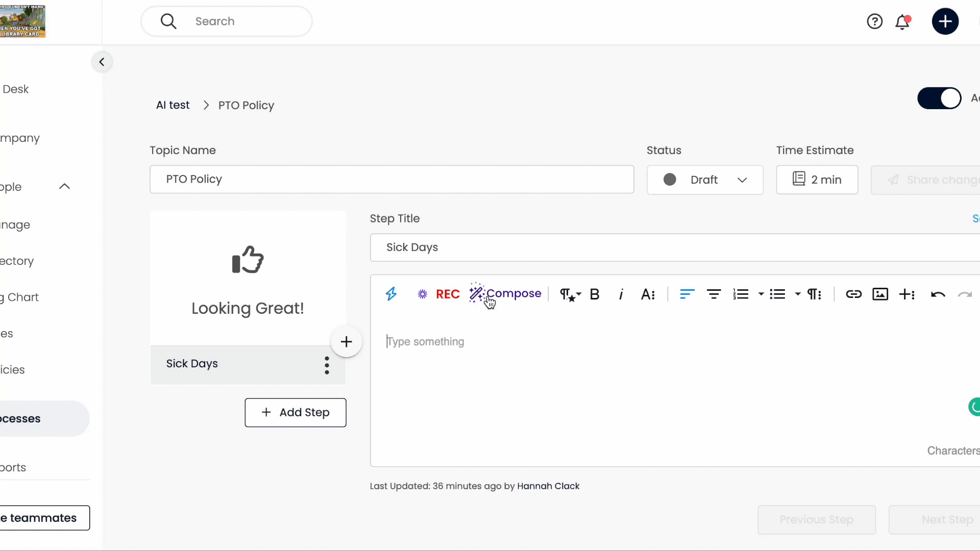Open the Draft status dropdown
The height and width of the screenshot is (551, 980).
click(x=705, y=180)
